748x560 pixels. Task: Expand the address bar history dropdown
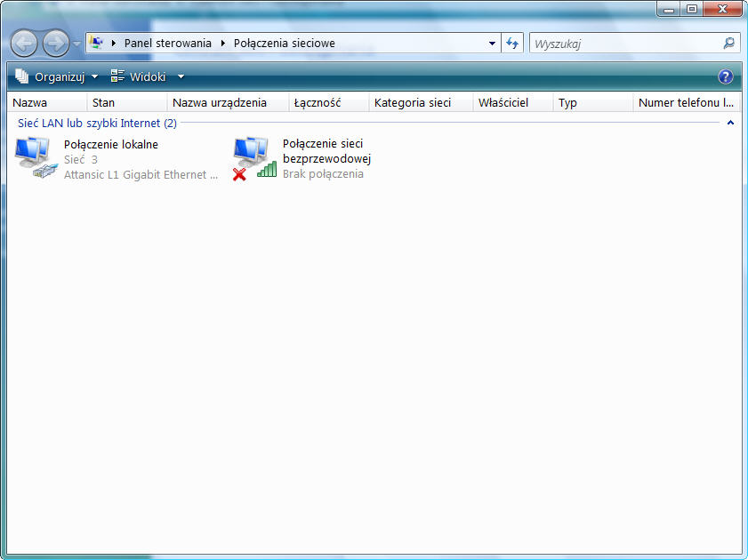click(493, 43)
